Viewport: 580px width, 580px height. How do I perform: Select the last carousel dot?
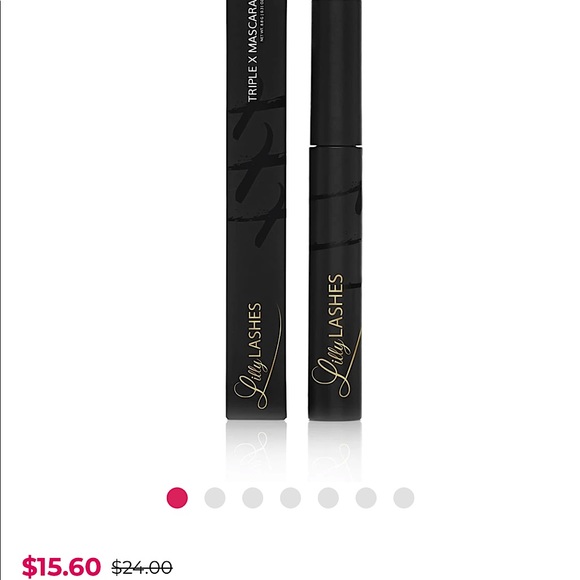(x=404, y=498)
